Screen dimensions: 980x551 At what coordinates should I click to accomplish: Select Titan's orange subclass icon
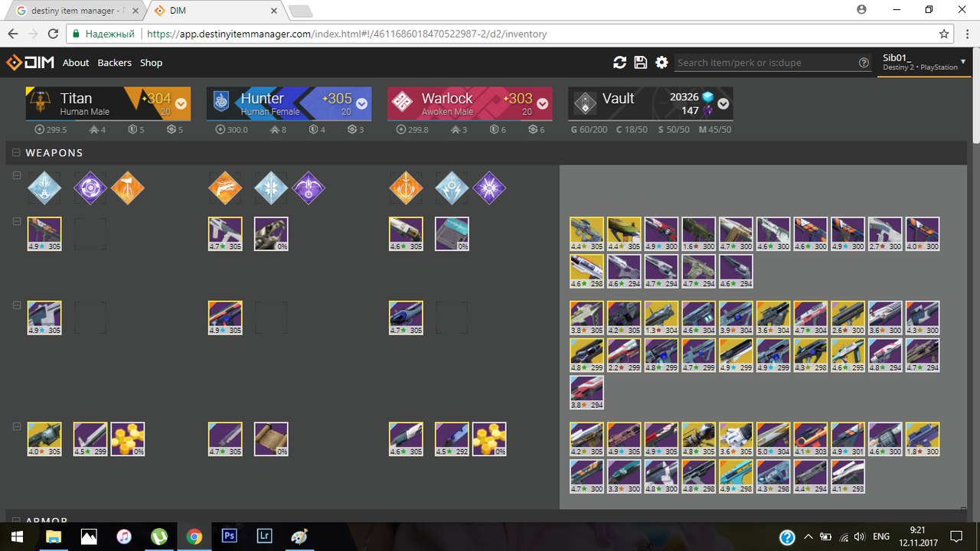click(127, 188)
